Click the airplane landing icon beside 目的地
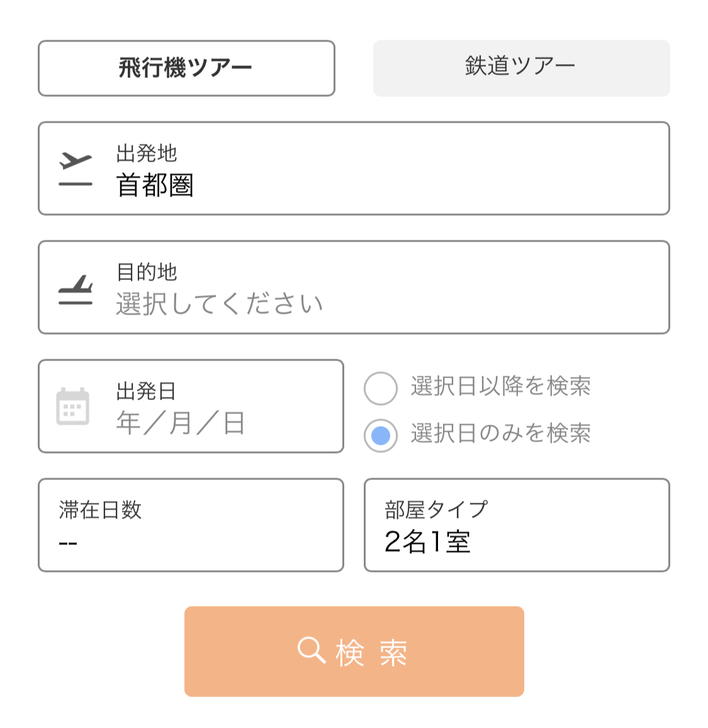 click(76, 289)
